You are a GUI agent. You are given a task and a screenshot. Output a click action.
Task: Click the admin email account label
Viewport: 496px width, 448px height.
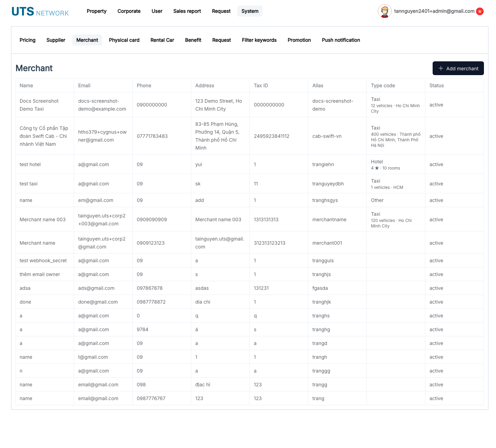point(434,11)
